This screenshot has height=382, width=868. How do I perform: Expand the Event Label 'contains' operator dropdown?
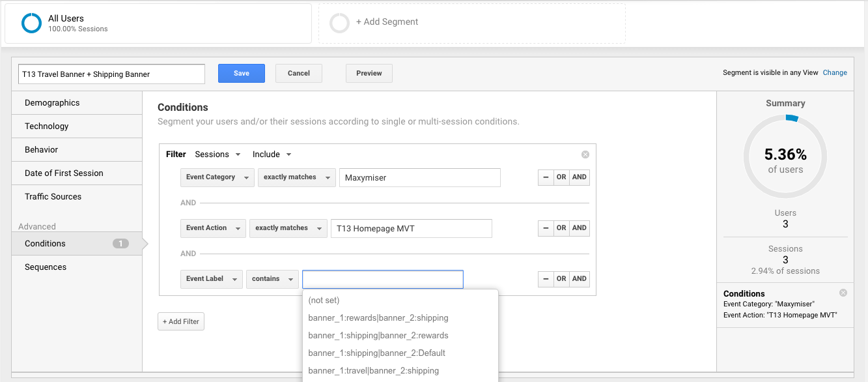[272, 279]
